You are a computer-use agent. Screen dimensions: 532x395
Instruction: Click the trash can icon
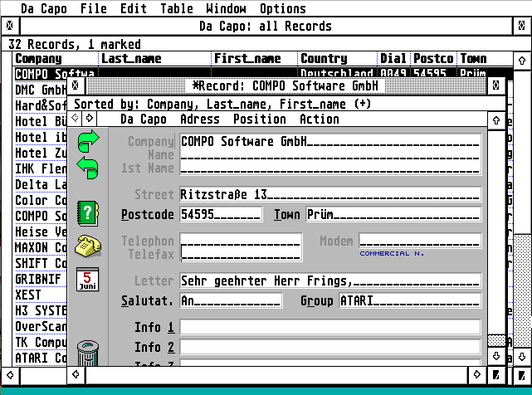point(88,353)
